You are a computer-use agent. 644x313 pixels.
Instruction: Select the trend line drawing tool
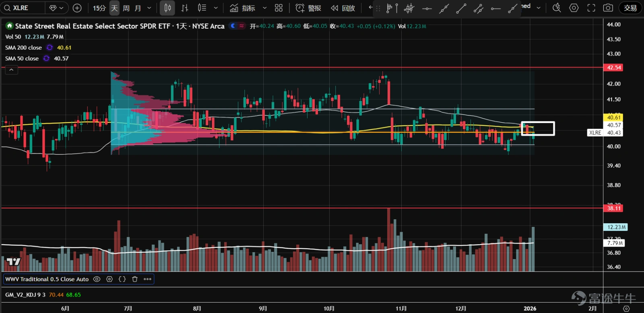[x=461, y=8]
